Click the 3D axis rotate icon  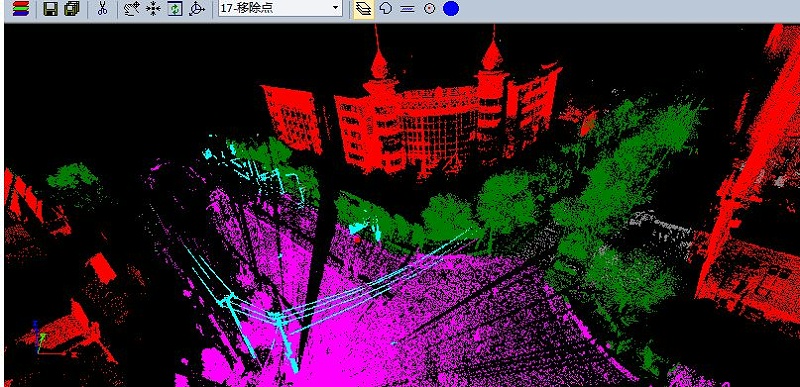pyautogui.click(x=196, y=9)
